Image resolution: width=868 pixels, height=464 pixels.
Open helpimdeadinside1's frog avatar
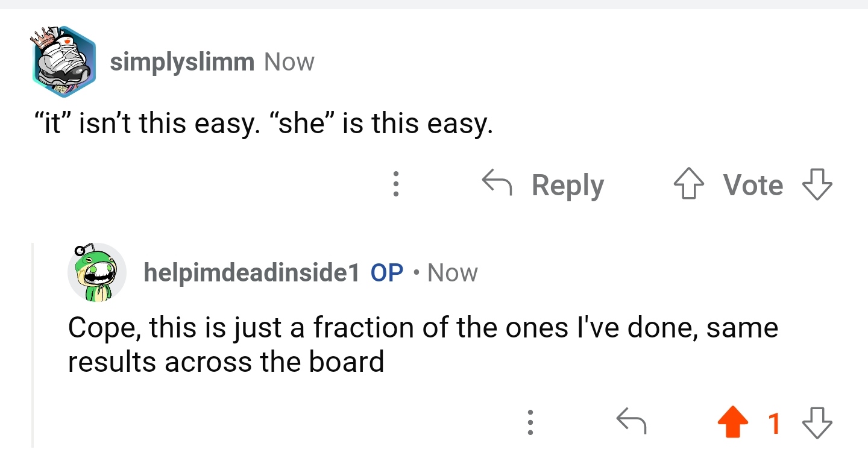(96, 273)
